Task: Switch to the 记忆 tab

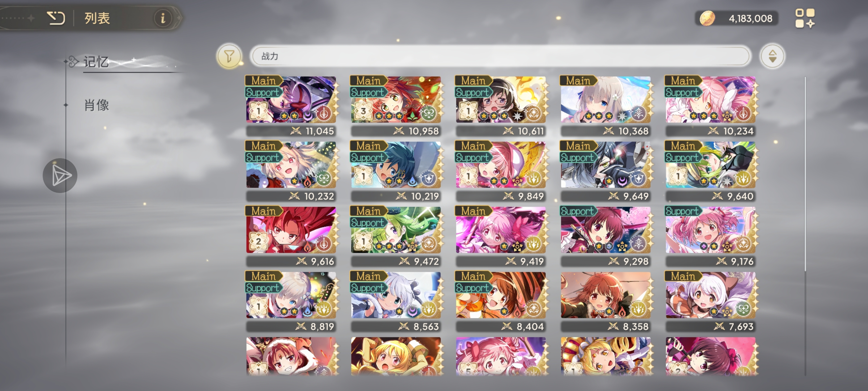Action: click(x=96, y=62)
